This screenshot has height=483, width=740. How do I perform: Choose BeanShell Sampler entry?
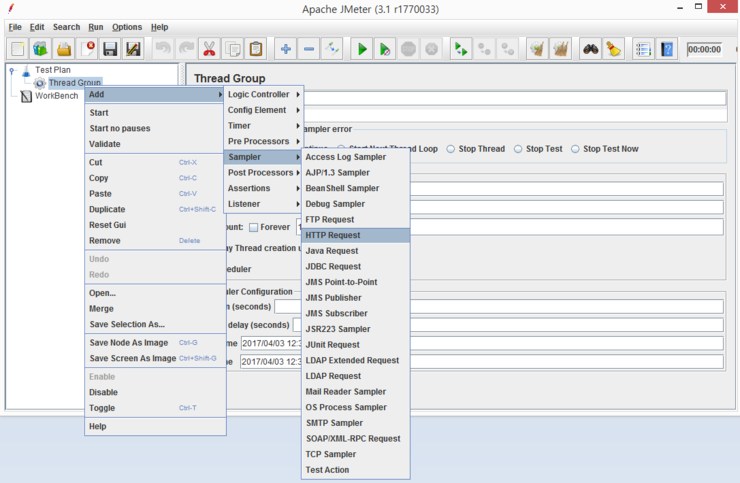tap(356, 188)
